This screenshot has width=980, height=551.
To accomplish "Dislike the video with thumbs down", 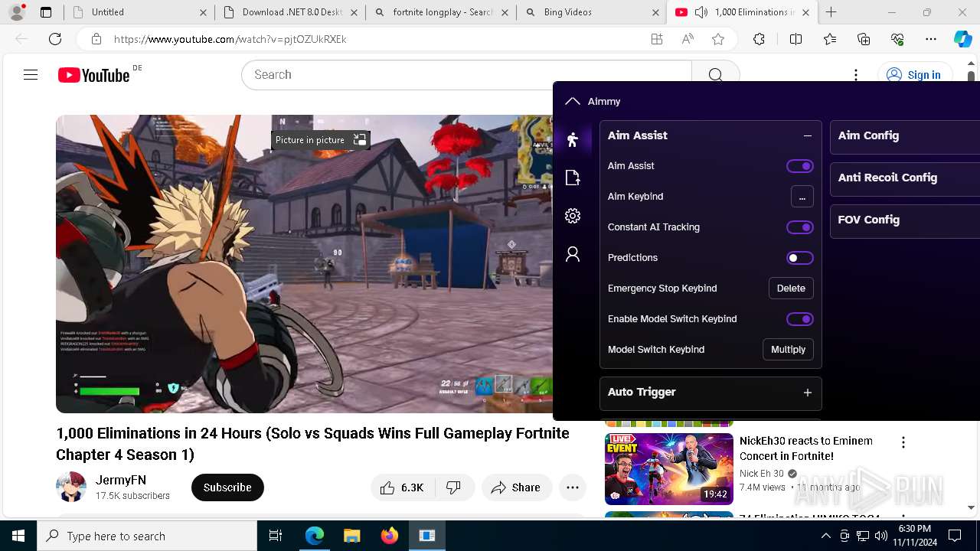I will coord(454,487).
